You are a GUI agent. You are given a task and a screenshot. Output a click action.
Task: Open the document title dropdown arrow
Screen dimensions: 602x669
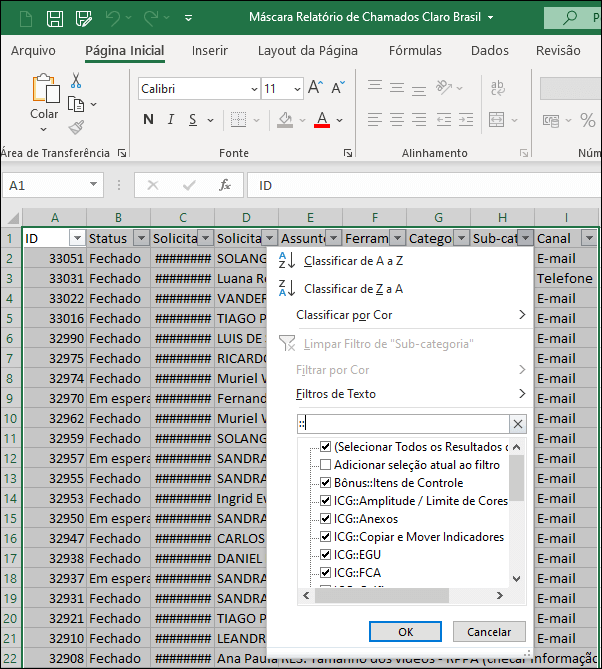(491, 17)
